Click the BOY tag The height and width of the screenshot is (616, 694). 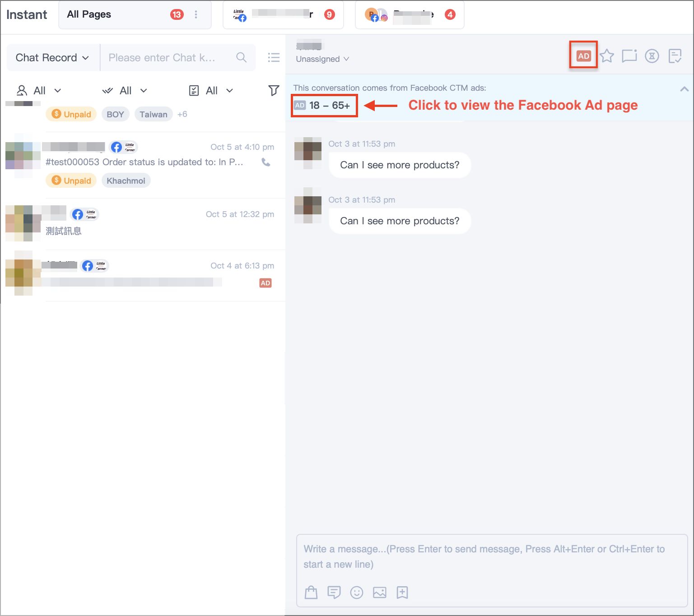point(116,114)
